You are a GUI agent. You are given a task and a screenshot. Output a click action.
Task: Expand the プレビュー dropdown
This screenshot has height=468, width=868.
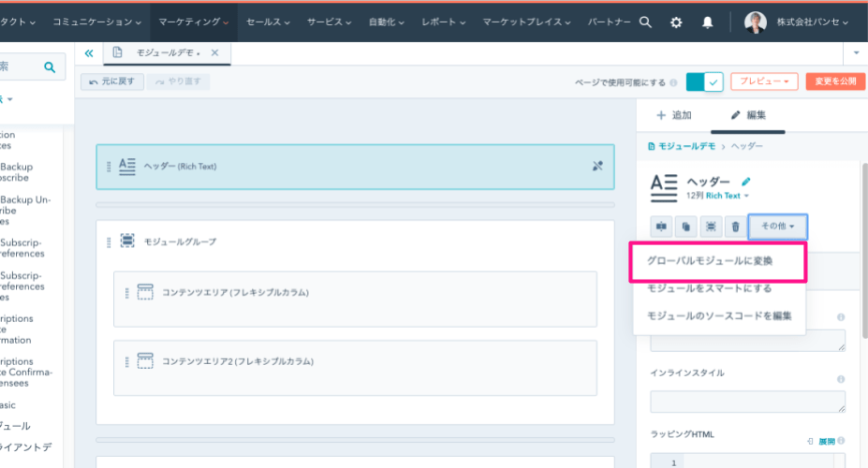[x=764, y=82]
